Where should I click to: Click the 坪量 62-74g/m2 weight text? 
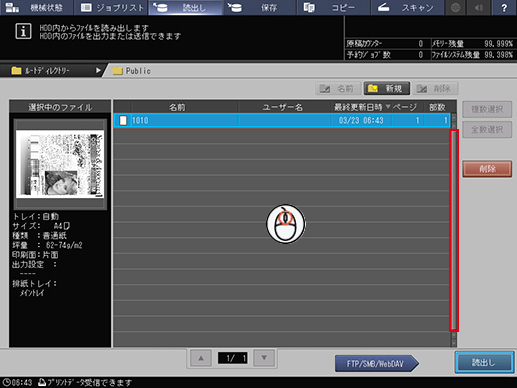point(47,245)
